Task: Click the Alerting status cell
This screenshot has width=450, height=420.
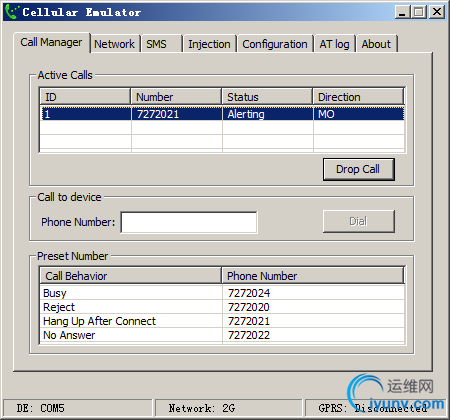Action: 246,114
